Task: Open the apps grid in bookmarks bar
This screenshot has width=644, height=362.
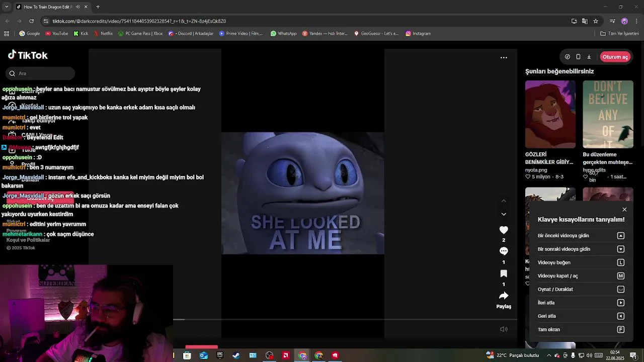Action: point(7,34)
